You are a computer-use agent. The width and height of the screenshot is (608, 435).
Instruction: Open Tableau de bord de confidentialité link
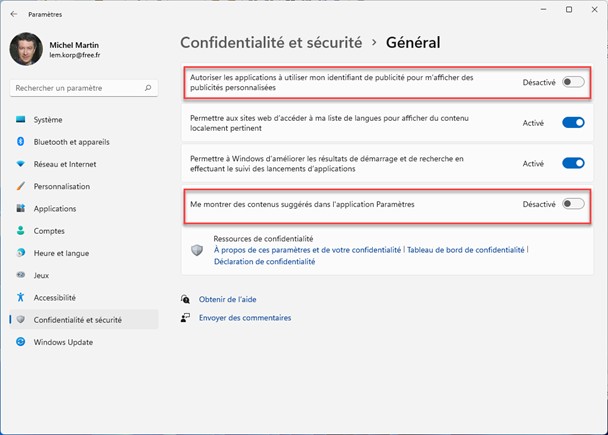[x=467, y=250]
